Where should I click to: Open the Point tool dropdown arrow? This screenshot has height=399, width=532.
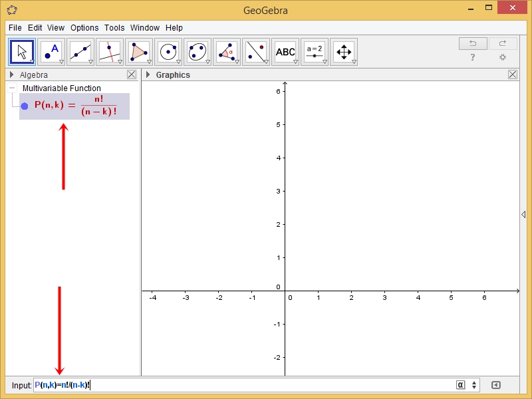61,62
